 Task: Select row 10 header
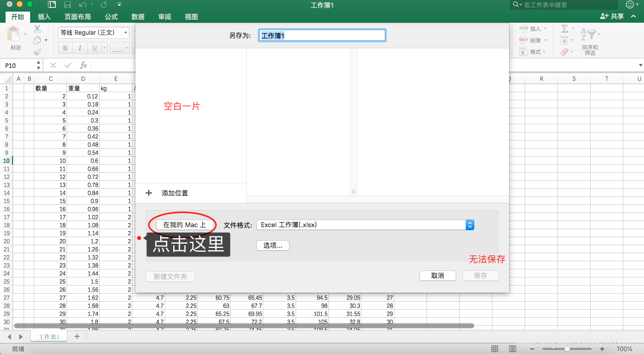(x=7, y=161)
